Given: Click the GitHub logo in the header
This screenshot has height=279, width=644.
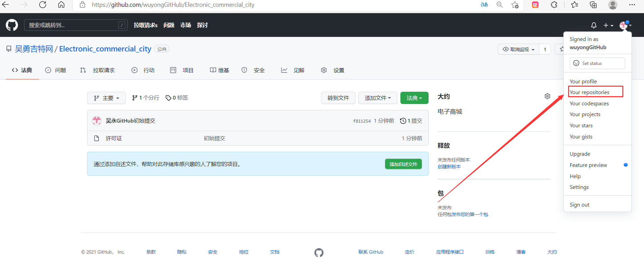Looking at the screenshot, I should (12, 25).
